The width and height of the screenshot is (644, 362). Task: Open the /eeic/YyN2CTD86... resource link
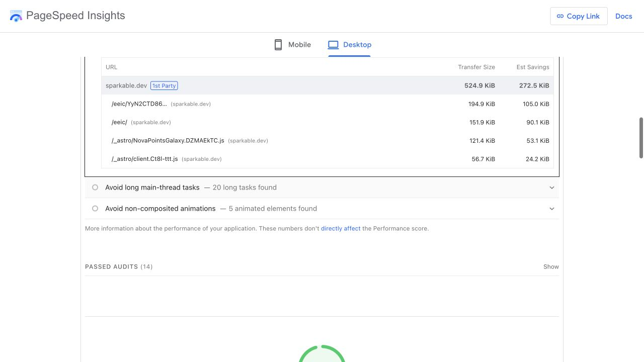coord(139,104)
